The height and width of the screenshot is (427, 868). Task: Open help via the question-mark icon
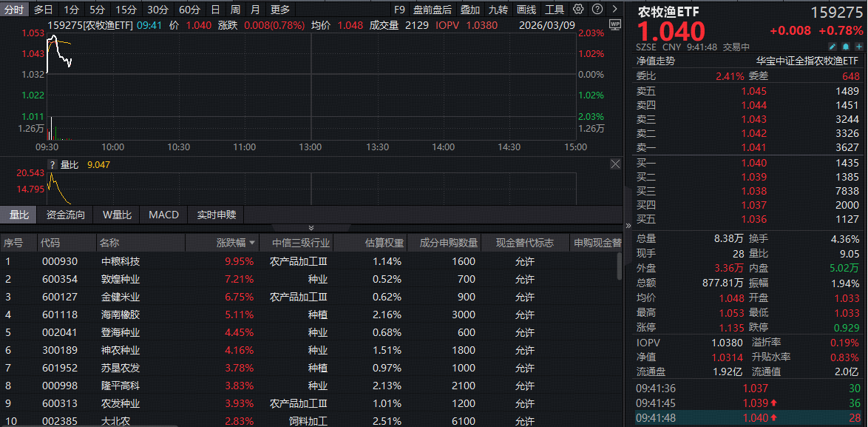pos(597,8)
